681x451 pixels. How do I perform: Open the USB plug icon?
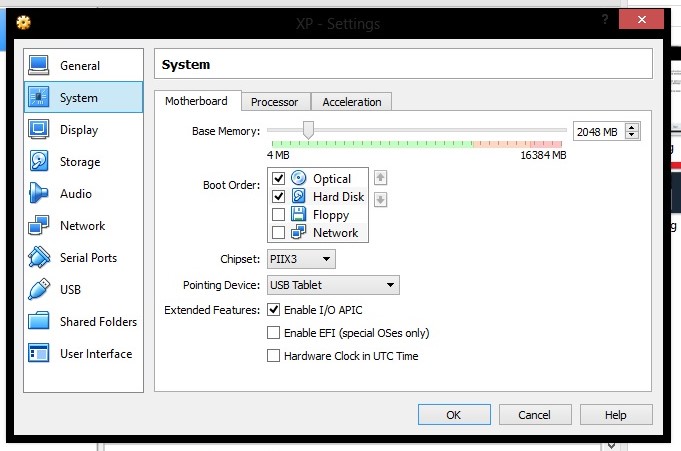[39, 289]
